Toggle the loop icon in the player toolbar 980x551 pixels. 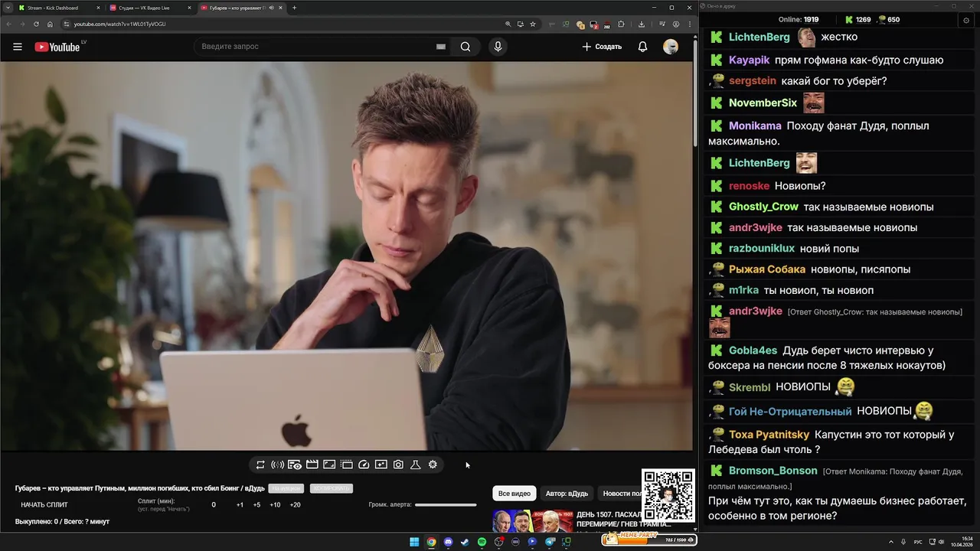[x=260, y=465]
